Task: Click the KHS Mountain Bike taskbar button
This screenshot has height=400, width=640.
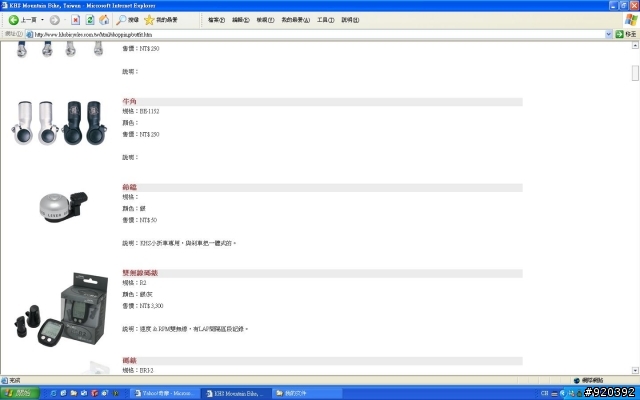Action: coord(238,393)
